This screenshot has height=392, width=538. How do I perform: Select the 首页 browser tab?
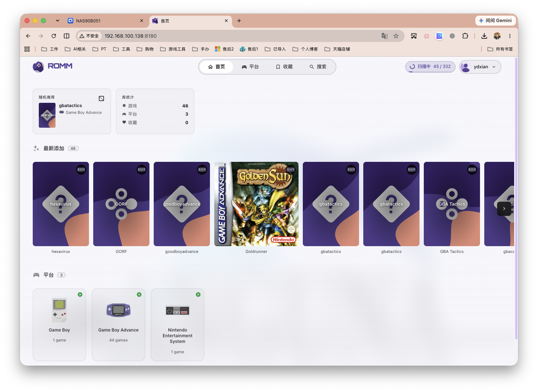190,21
